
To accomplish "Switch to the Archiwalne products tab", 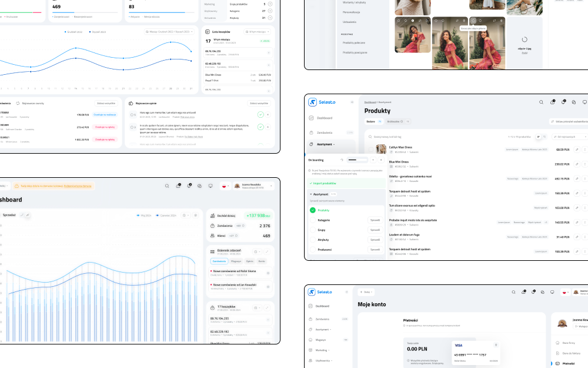I will coord(395,121).
